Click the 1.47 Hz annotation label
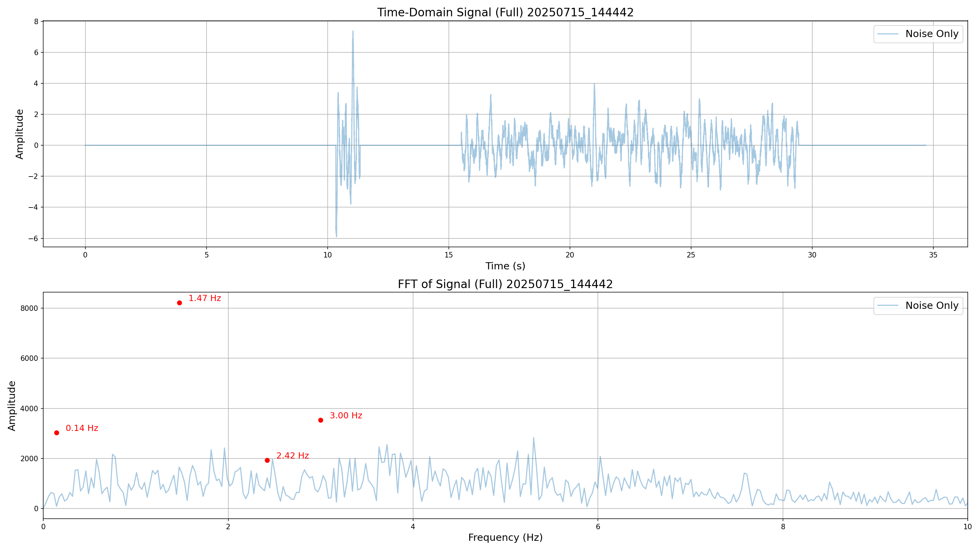Image resolution: width=980 pixels, height=551 pixels. 205,298
